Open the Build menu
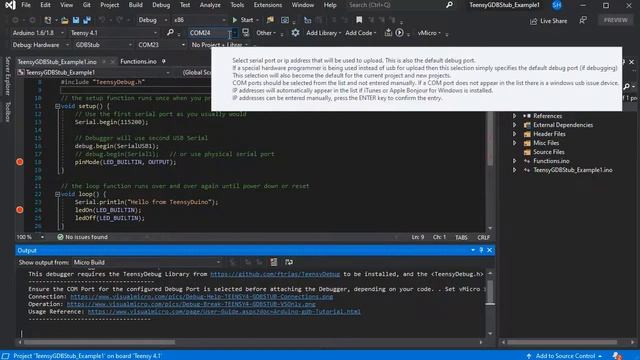This screenshot has width=640, height=360. click(x=136, y=5)
